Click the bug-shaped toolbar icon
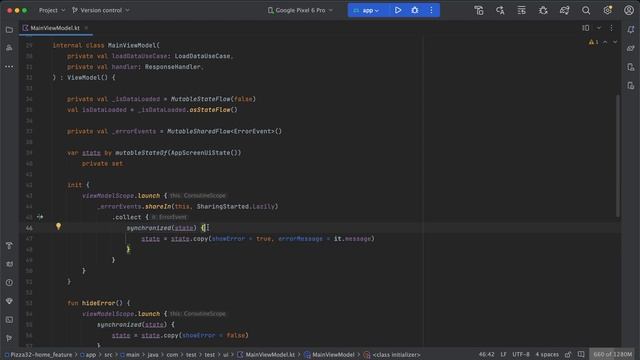 point(543,10)
